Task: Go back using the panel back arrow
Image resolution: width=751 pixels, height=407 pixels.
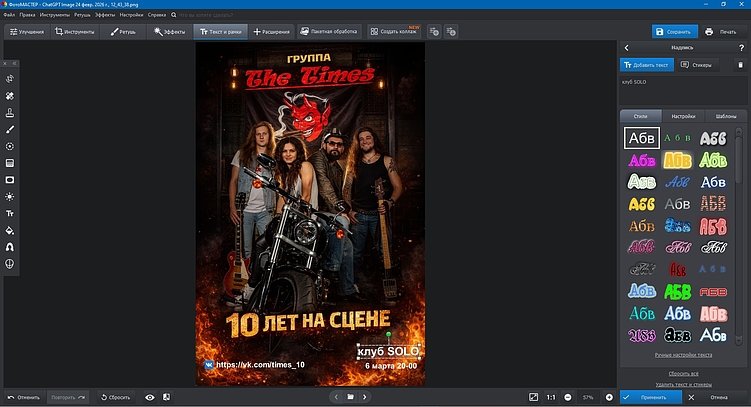Action: coord(626,48)
